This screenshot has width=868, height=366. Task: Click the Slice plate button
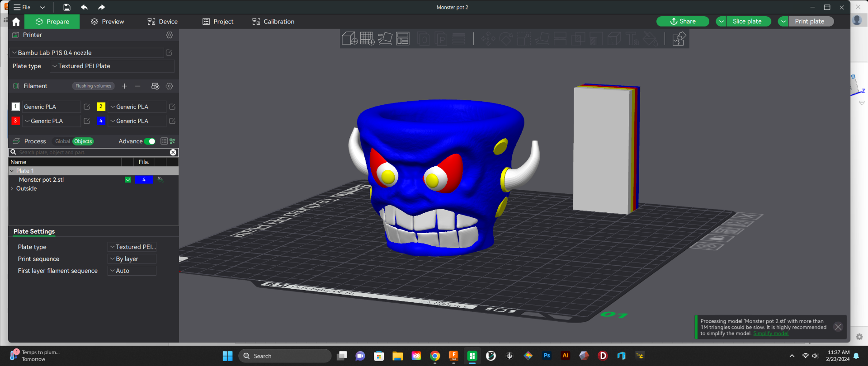point(748,21)
